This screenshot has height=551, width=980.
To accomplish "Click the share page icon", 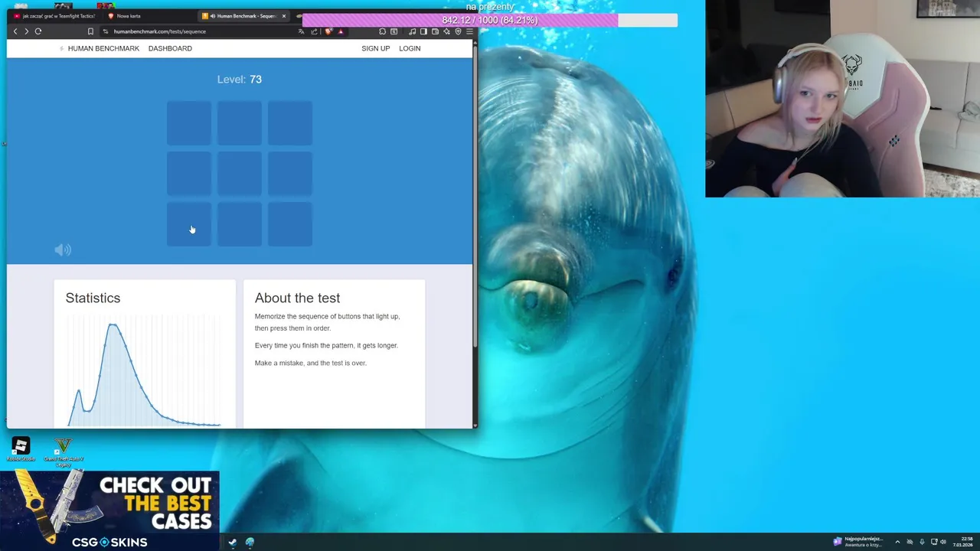I will (x=314, y=31).
